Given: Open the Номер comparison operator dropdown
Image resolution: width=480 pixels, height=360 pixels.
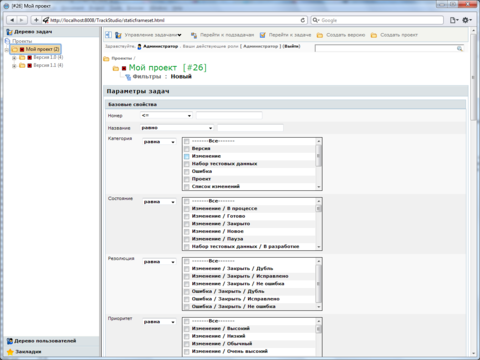Looking at the screenshot, I should [166, 116].
